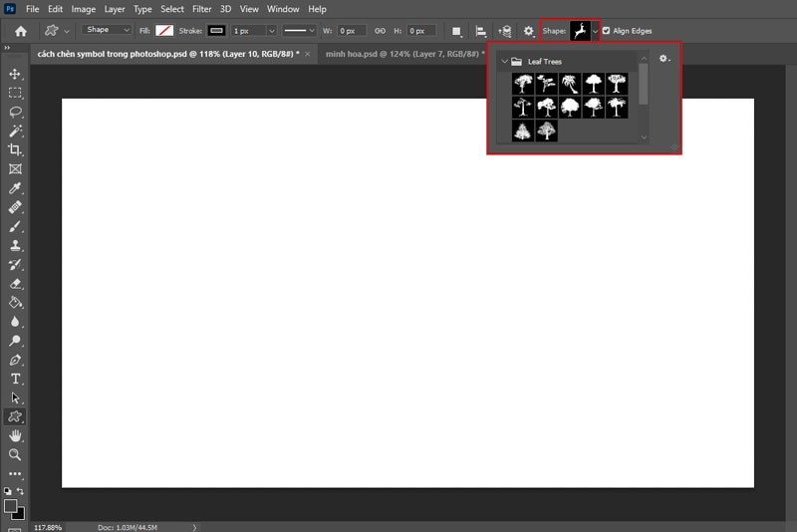Click the Fill color swatch

click(164, 31)
